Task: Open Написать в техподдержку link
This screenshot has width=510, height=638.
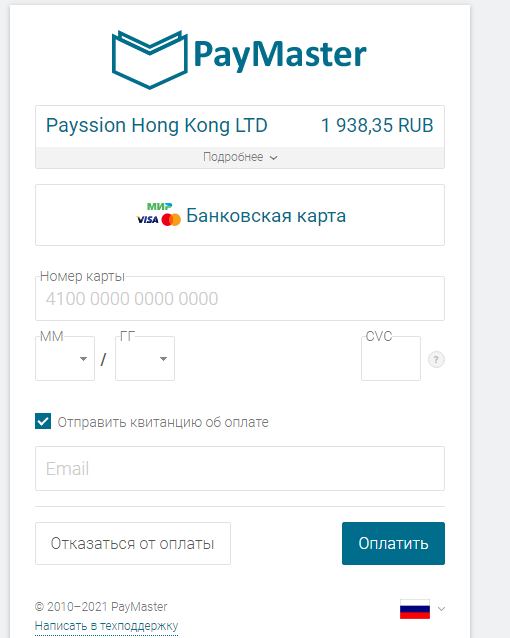Action: pyautogui.click(x=107, y=626)
